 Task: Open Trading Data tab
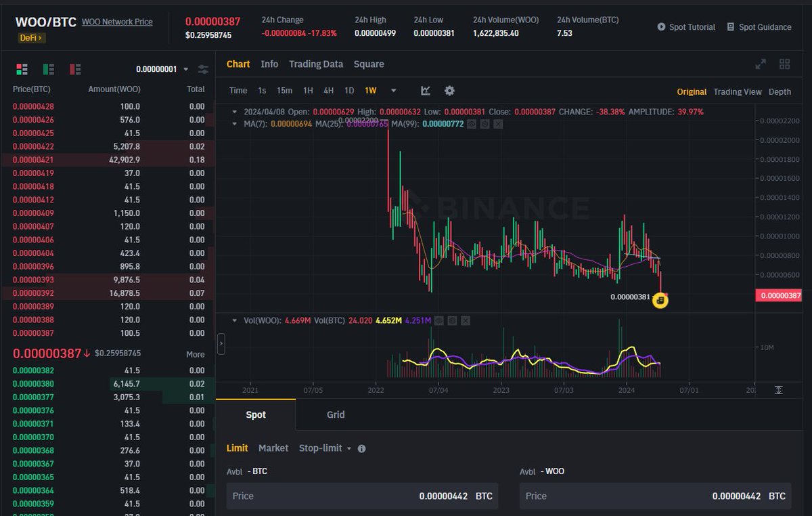pyautogui.click(x=316, y=64)
